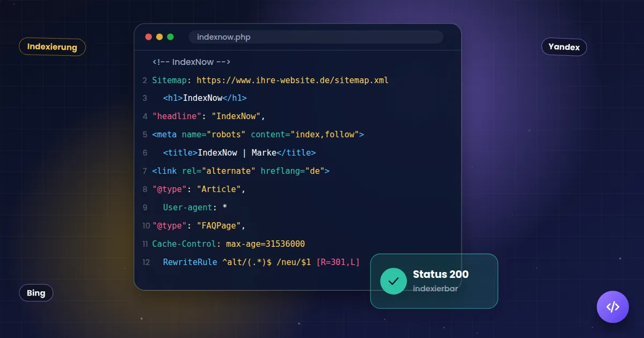Image resolution: width=644 pixels, height=338 pixels.
Task: Click the yellow minimize window dot
Action: [159, 37]
